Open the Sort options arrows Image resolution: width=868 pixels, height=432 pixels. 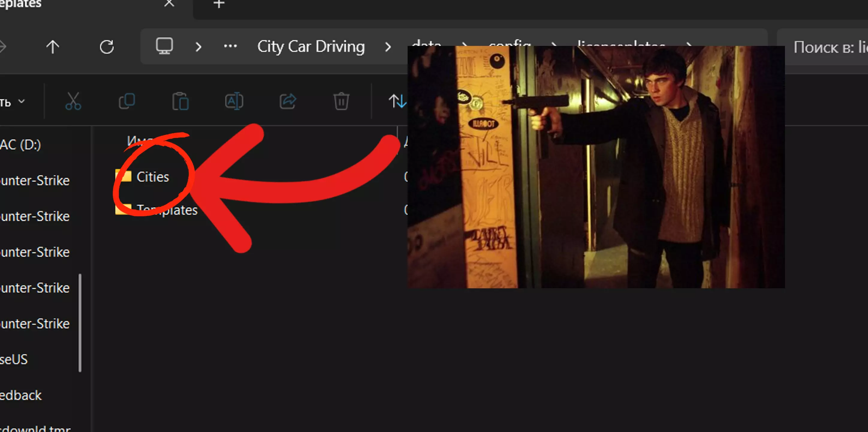(397, 101)
